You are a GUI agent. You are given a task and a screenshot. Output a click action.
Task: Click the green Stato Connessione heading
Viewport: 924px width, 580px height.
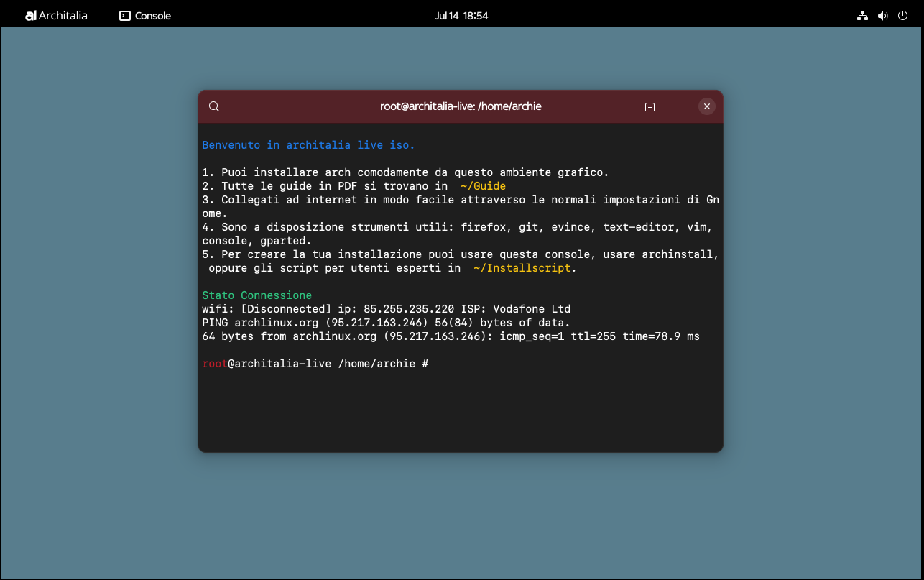257,295
